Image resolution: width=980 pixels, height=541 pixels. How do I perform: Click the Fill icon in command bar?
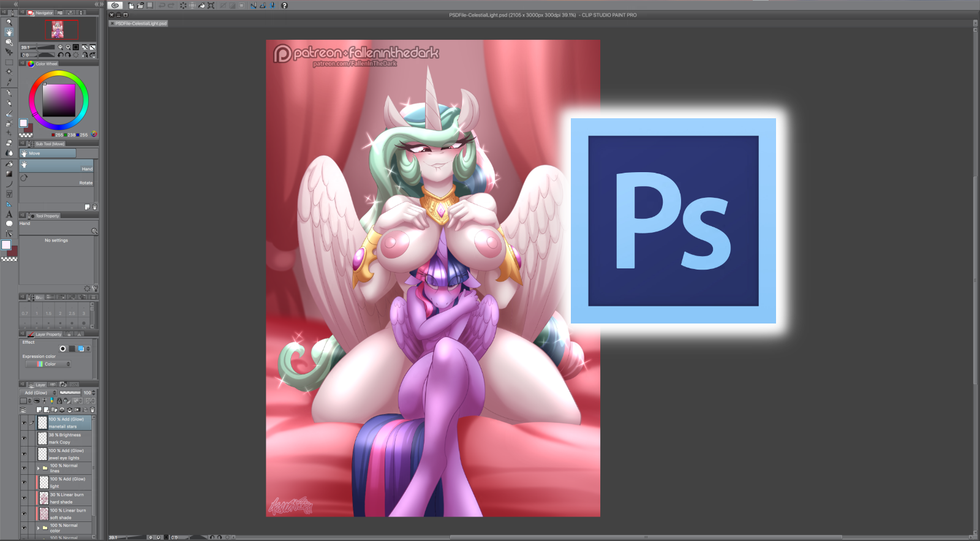click(202, 6)
